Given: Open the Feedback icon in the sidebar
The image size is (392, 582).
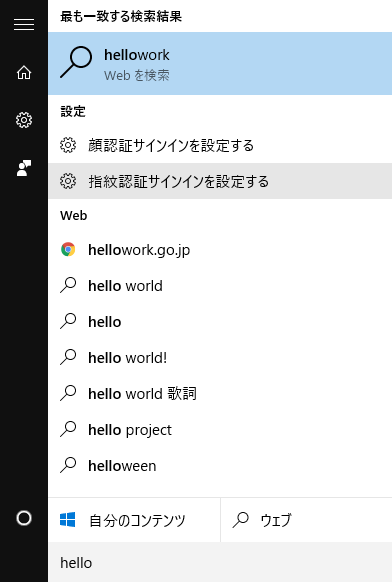Looking at the screenshot, I should tap(24, 168).
